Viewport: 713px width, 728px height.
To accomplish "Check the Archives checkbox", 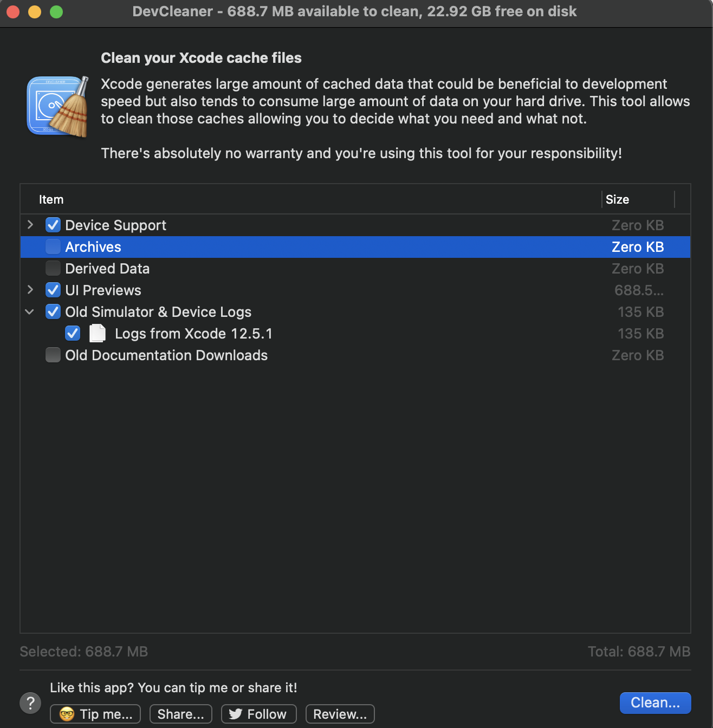I will click(53, 246).
